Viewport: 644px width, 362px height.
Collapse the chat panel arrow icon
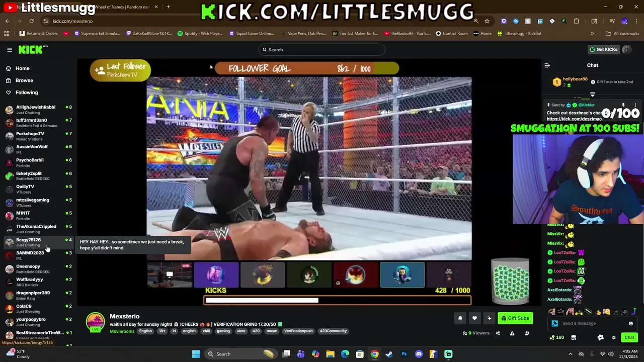point(547,65)
